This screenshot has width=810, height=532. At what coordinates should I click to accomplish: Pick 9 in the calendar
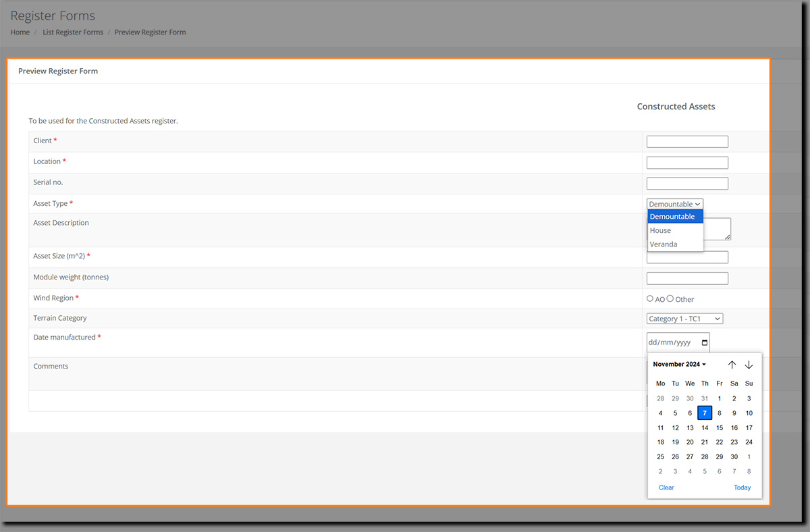tap(734, 413)
